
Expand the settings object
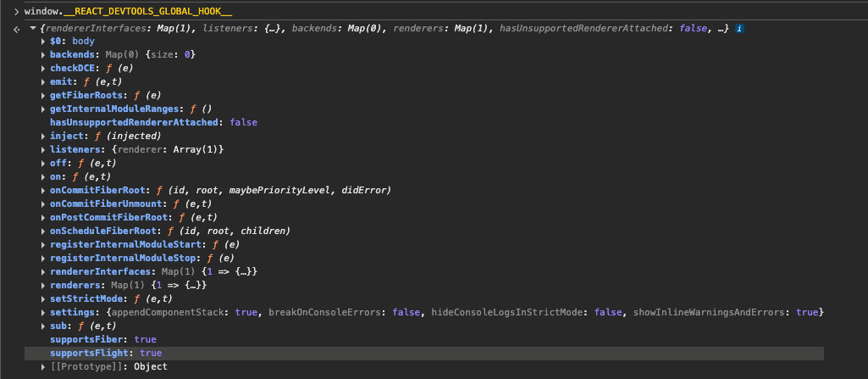tap(43, 313)
